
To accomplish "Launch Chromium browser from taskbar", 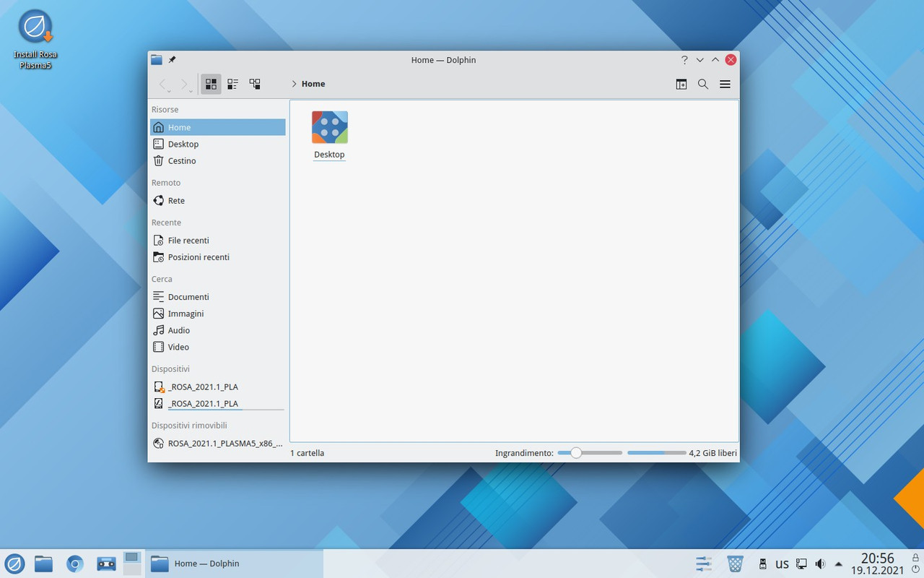I will [75, 564].
